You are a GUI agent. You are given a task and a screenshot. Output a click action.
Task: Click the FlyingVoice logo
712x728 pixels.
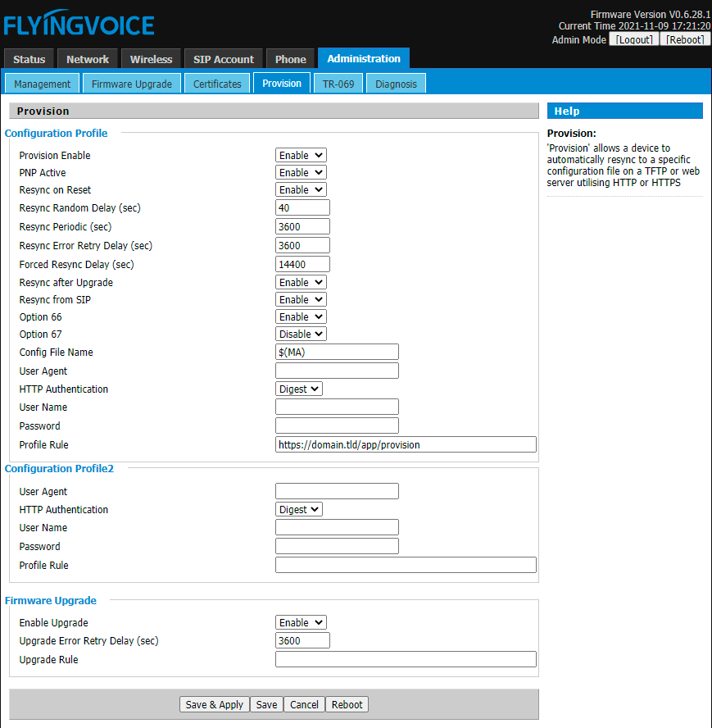tap(79, 25)
